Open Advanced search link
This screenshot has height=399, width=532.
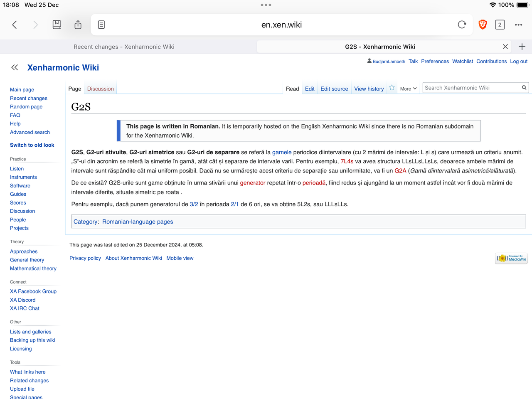pyautogui.click(x=30, y=132)
